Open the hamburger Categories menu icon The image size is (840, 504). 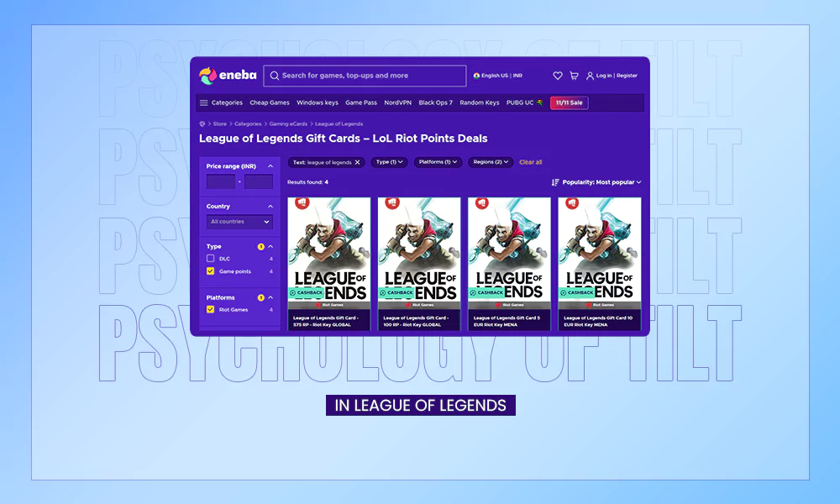coord(202,102)
